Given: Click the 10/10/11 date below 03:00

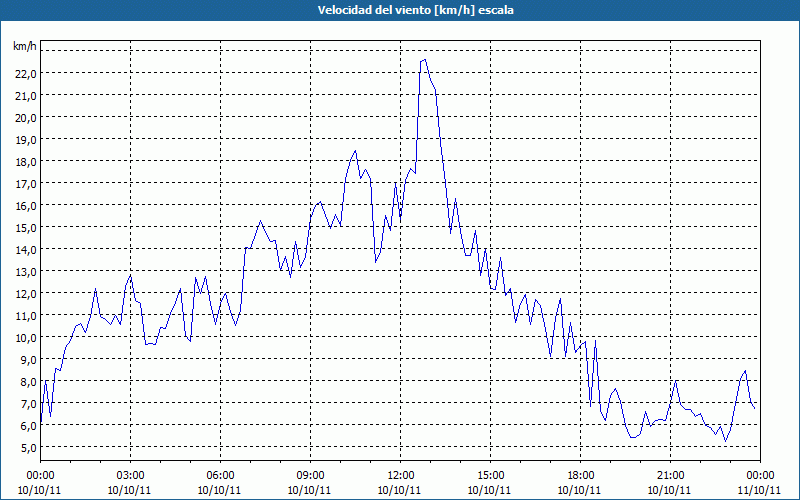Looking at the screenshot, I should tap(130, 490).
